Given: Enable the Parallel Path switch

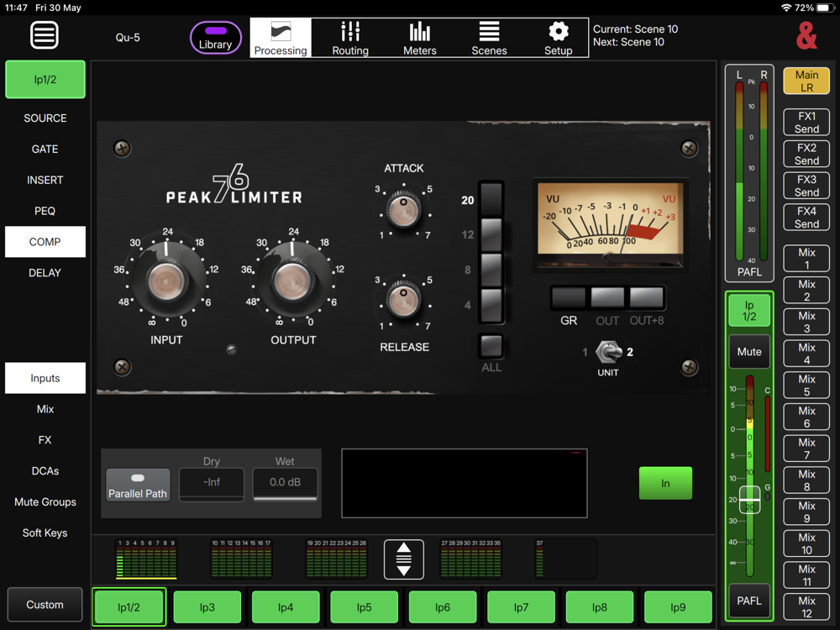Looking at the screenshot, I should click(138, 485).
